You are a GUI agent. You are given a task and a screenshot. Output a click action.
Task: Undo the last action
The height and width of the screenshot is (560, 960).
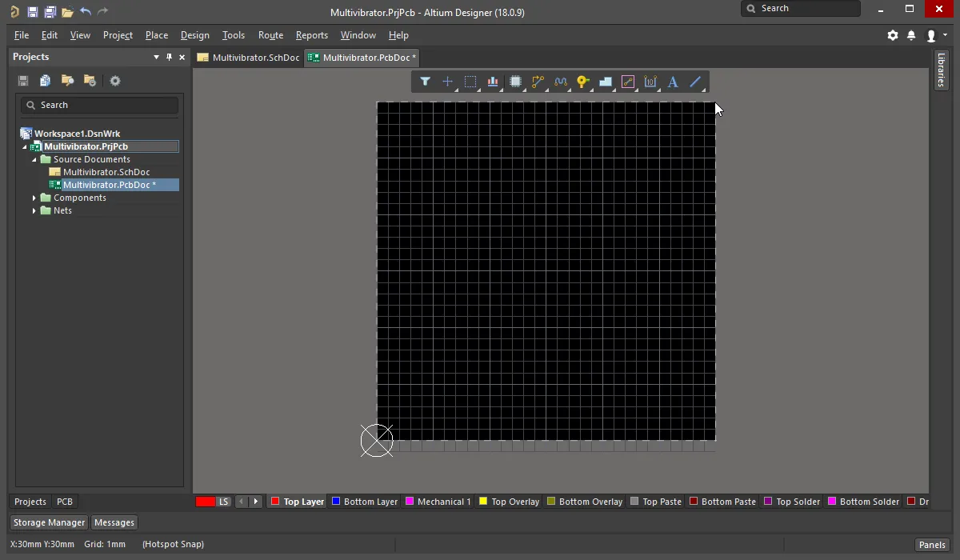86,12
